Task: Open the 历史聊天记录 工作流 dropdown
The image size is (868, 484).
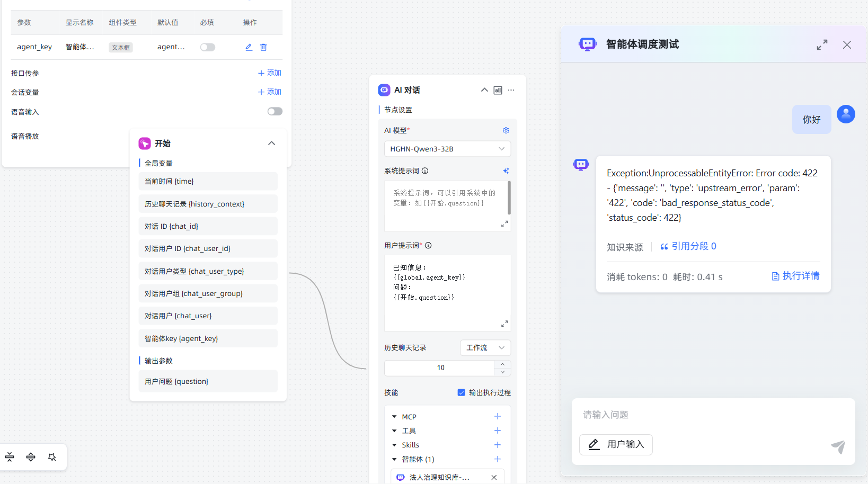Action: 485,347
